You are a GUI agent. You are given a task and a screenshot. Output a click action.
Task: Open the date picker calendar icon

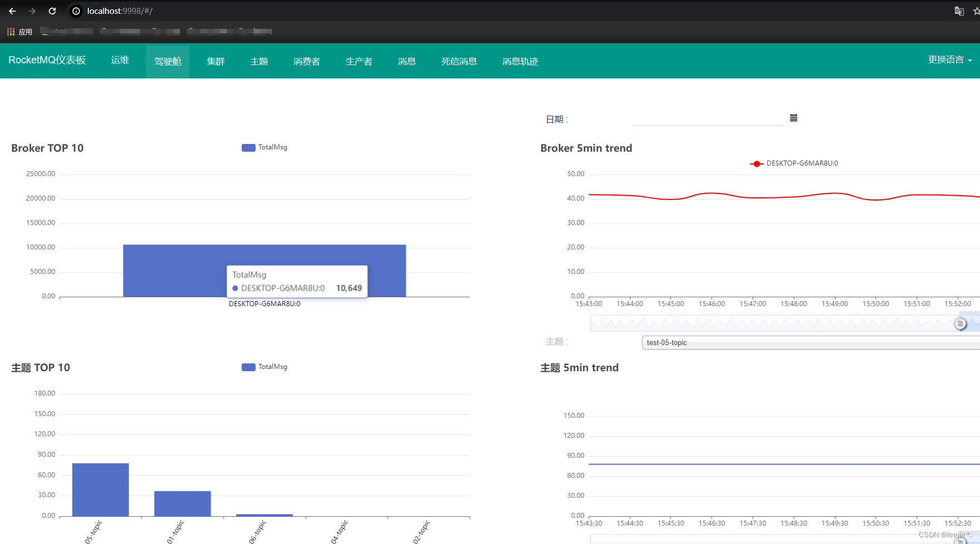pyautogui.click(x=793, y=118)
